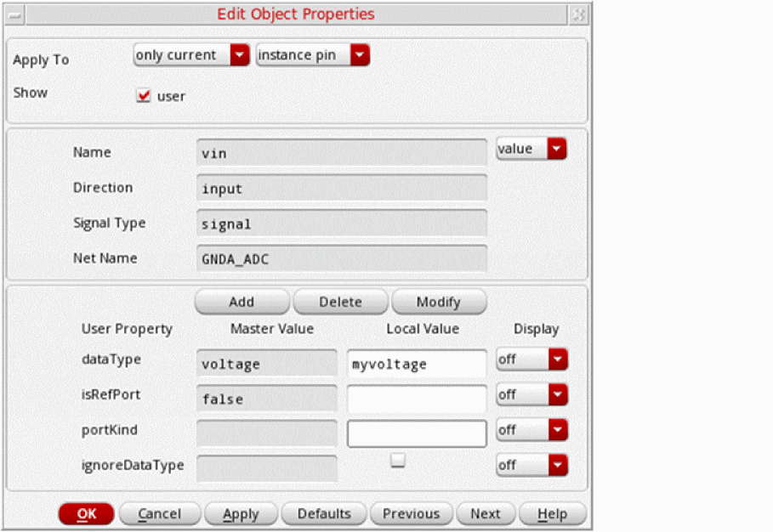Image resolution: width=773 pixels, height=532 pixels.
Task: Click the 'Display' column header
Action: point(537,329)
